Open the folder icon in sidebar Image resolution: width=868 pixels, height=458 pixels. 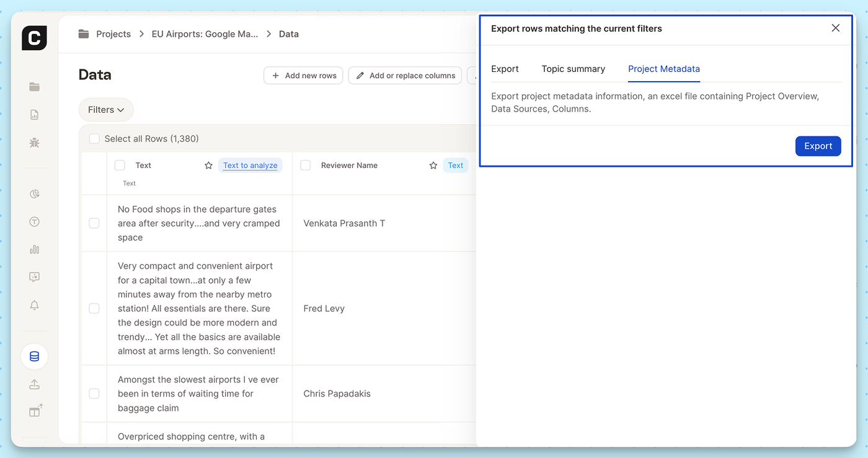pos(34,87)
